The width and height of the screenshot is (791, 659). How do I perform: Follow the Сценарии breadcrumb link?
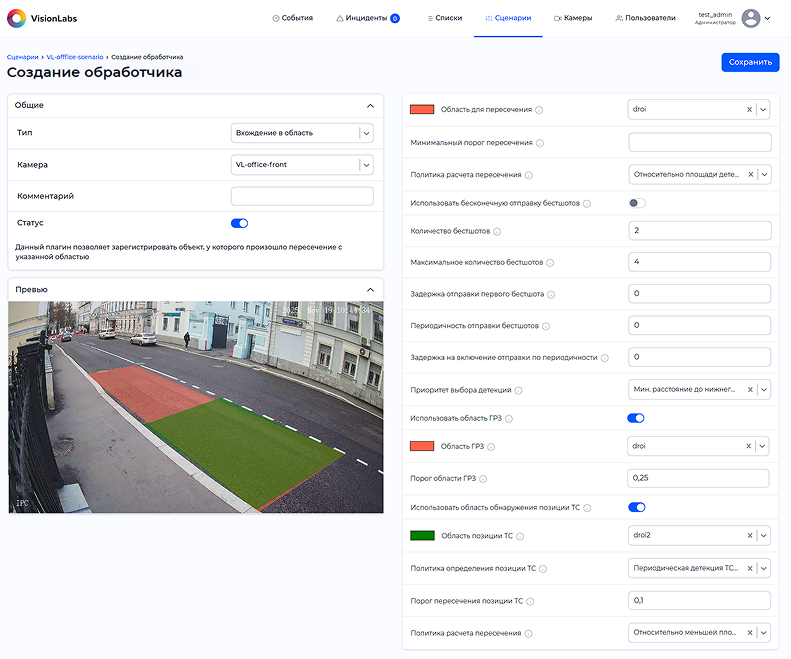click(22, 57)
